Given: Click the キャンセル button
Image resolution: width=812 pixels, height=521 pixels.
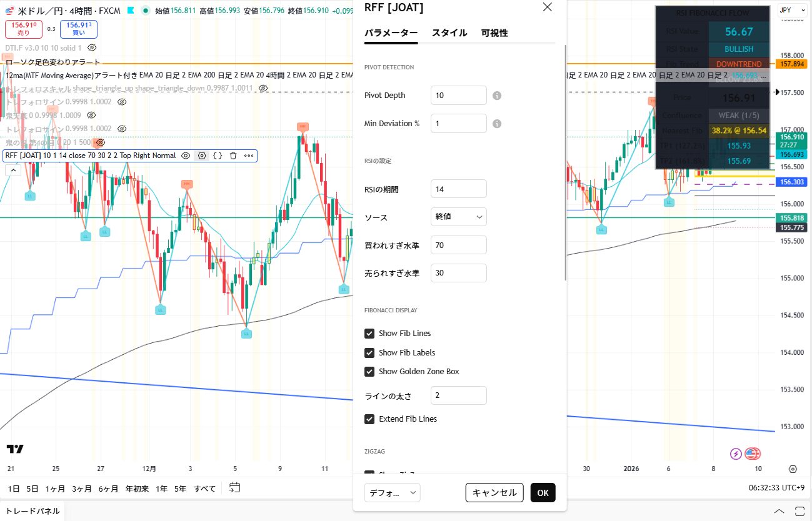Looking at the screenshot, I should [494, 493].
